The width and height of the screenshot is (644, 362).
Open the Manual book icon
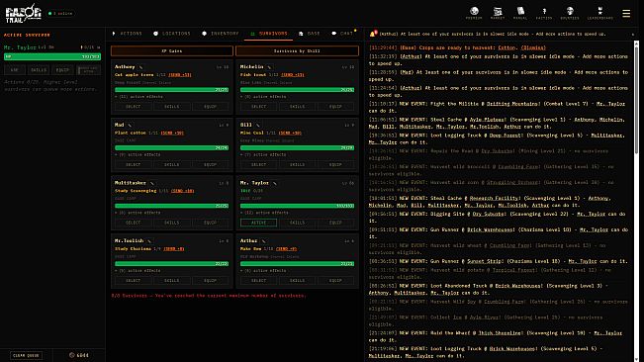520,13
